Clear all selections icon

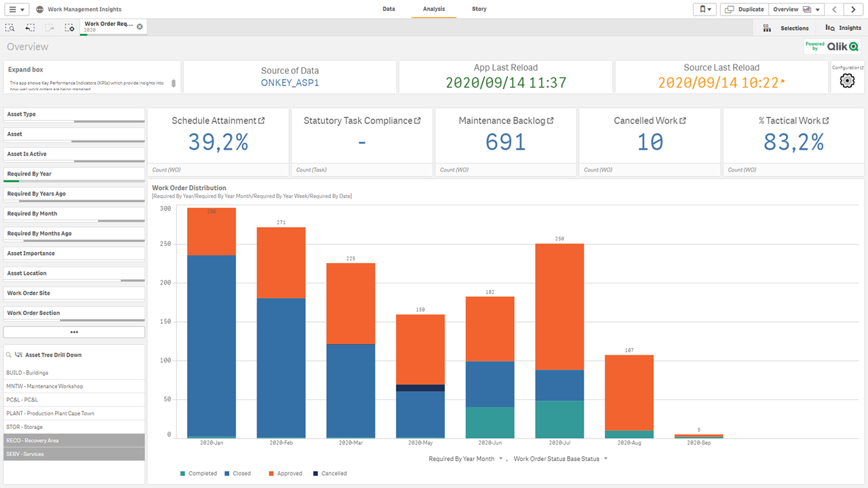click(x=69, y=28)
